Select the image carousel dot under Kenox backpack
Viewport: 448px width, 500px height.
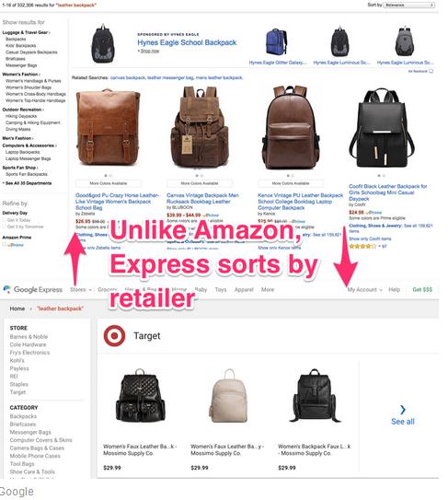pyautogui.click(x=288, y=175)
